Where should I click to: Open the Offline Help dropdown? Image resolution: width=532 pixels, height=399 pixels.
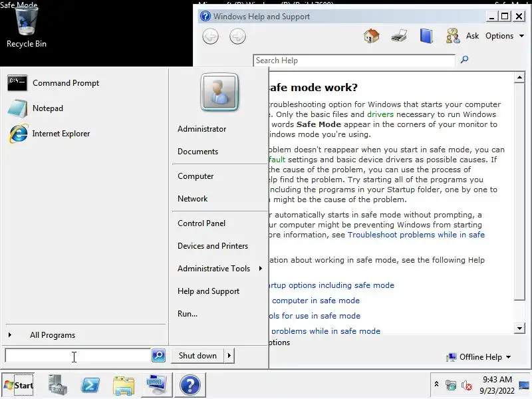coord(478,357)
